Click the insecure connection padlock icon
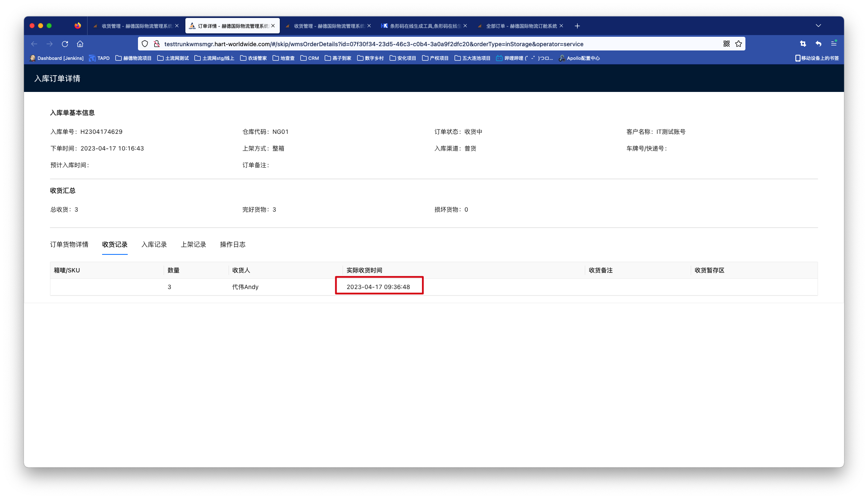Image resolution: width=868 pixels, height=499 pixels. tap(157, 44)
